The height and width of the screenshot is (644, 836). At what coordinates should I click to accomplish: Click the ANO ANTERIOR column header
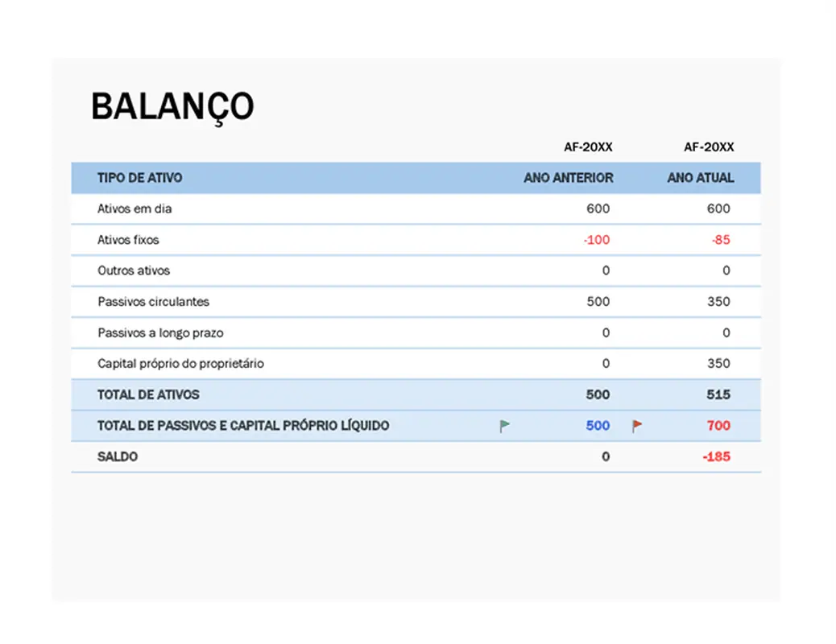569,178
